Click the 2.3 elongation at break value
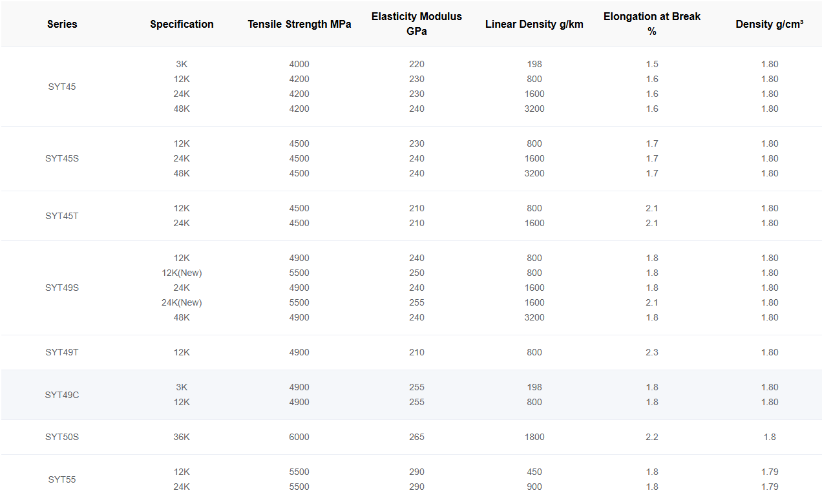 click(x=651, y=352)
